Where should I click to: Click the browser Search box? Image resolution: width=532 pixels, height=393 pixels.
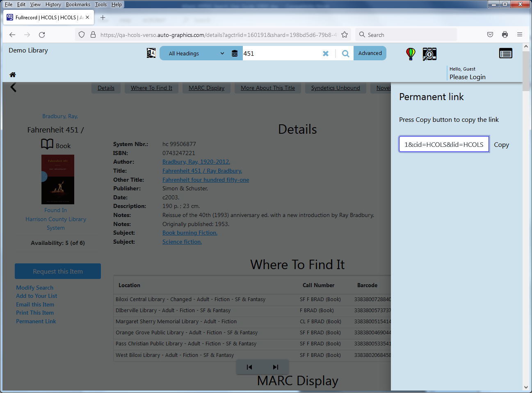click(x=406, y=35)
